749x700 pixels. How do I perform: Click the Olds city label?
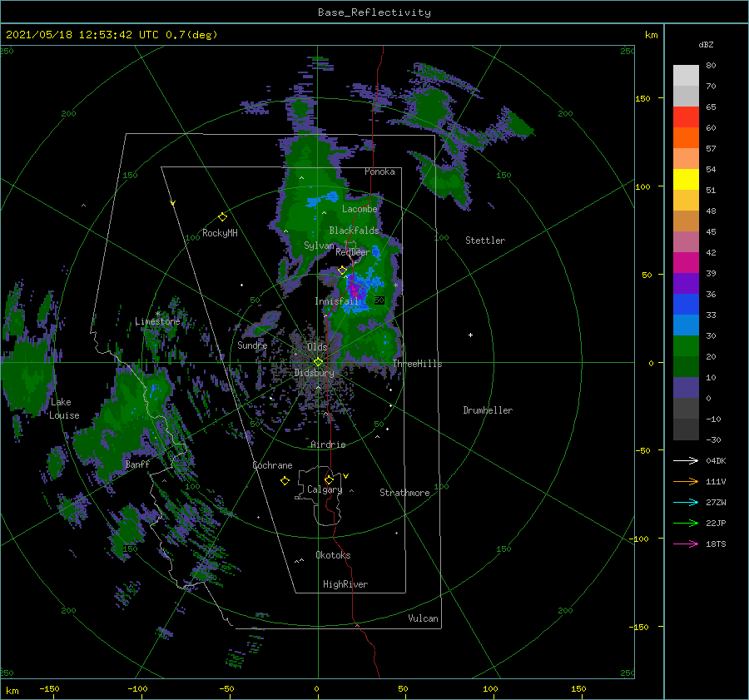(x=317, y=347)
